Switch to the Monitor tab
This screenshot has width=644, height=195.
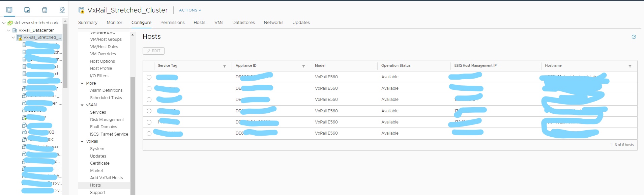pyautogui.click(x=115, y=22)
